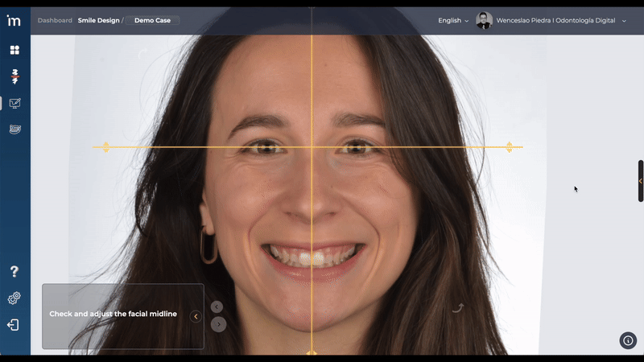Image resolution: width=644 pixels, height=362 pixels.
Task: Open the dashboard grid icon in the sidebar
Action: click(14, 50)
